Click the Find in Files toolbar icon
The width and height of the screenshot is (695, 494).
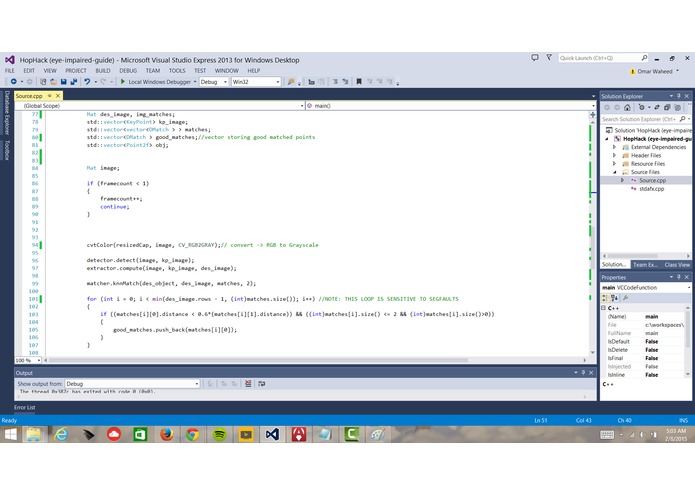tap(291, 82)
